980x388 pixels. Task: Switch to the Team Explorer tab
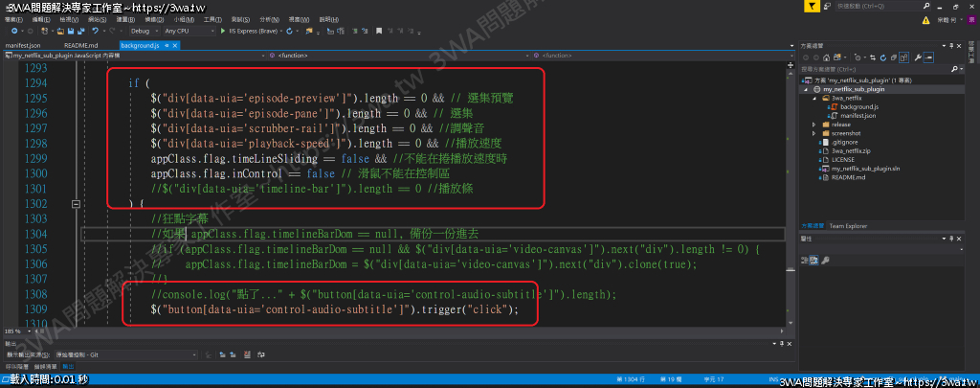(848, 226)
